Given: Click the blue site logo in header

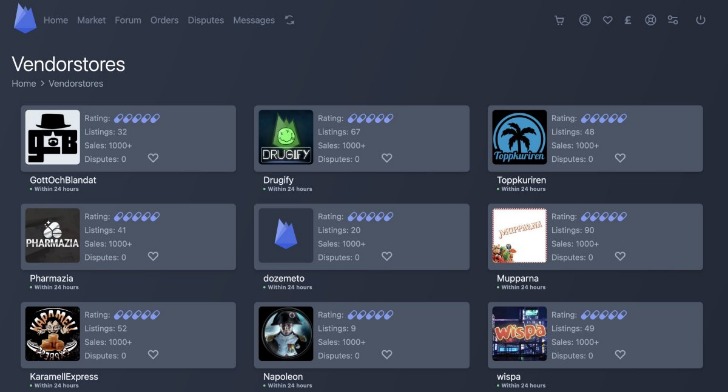Looking at the screenshot, I should pos(25,19).
